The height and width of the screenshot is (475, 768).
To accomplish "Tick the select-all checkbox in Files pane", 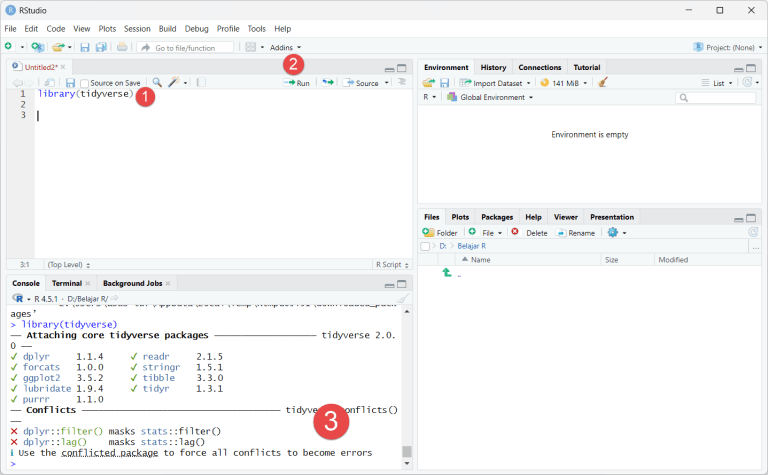I will click(x=425, y=246).
